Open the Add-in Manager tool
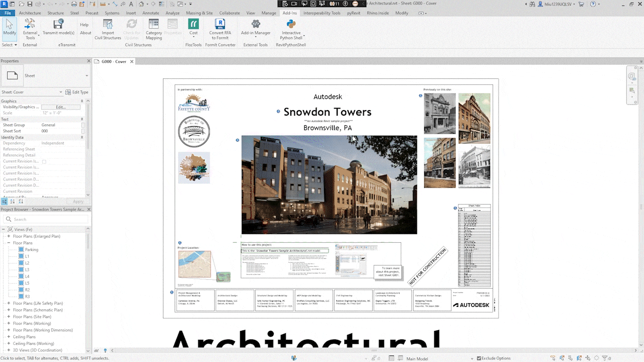The image size is (644, 362). (x=256, y=24)
